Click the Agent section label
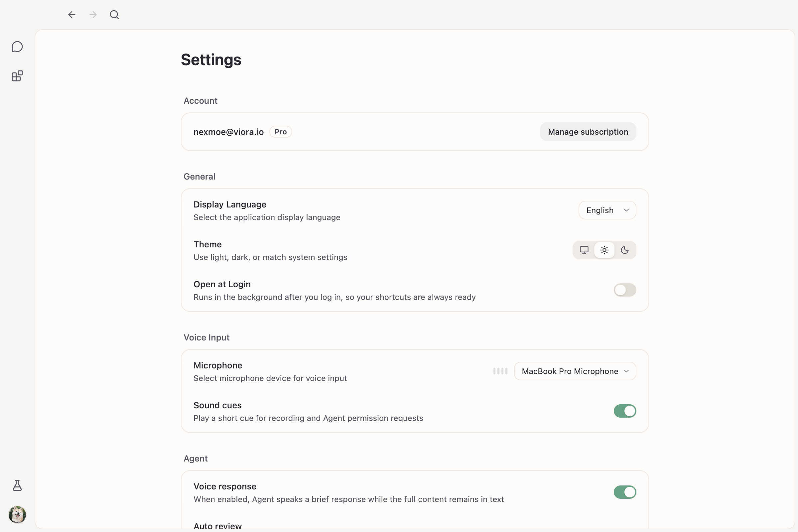Image resolution: width=798 pixels, height=532 pixels. (196, 459)
